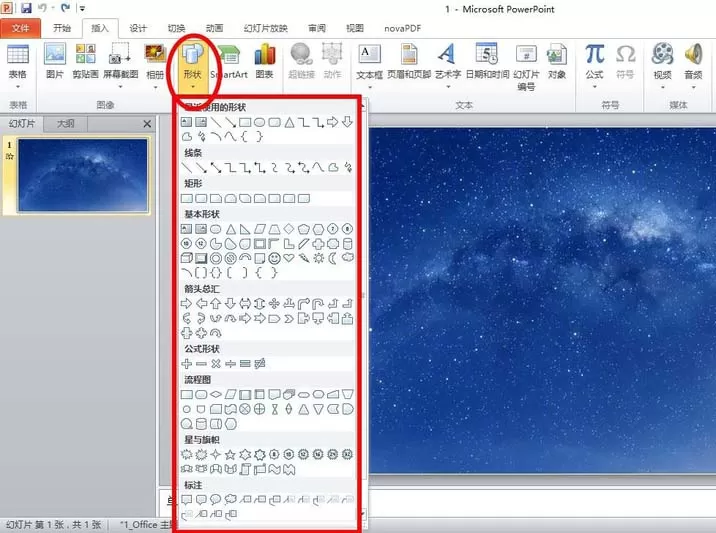The image size is (716, 533).
Task: Pick the first straight line in 线条
Action: [x=186, y=168]
